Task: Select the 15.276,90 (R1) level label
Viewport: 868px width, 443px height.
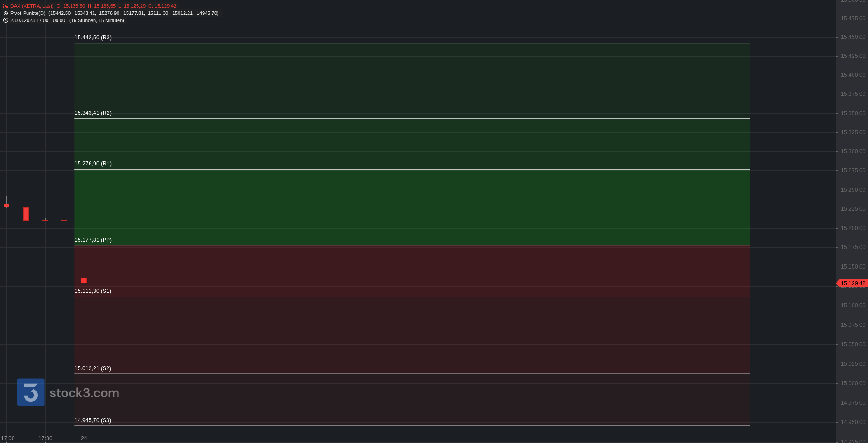Action: coord(93,164)
